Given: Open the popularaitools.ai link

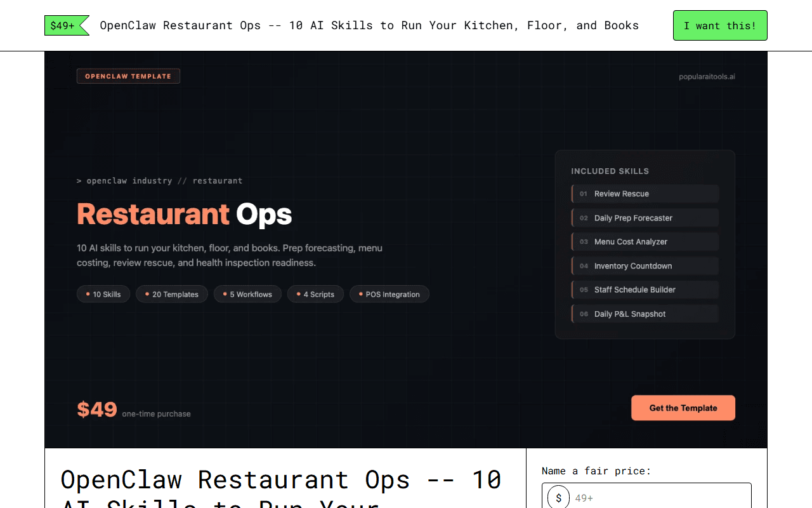Looking at the screenshot, I should [x=707, y=76].
